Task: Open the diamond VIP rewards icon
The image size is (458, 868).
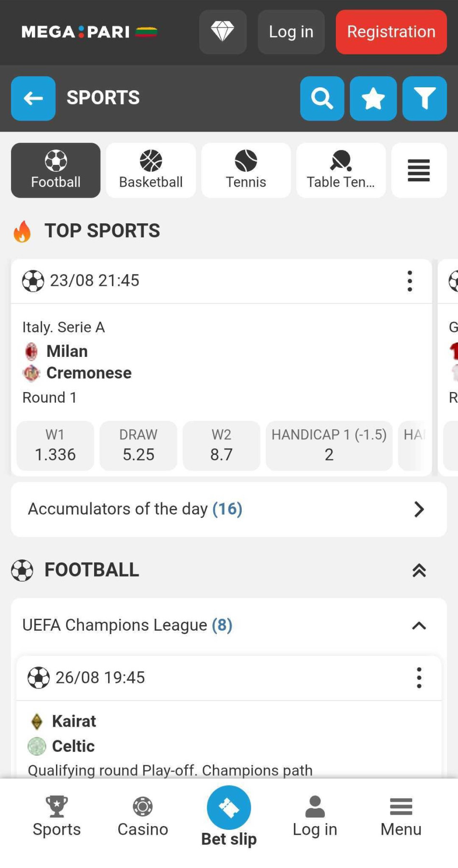Action: 222,32
